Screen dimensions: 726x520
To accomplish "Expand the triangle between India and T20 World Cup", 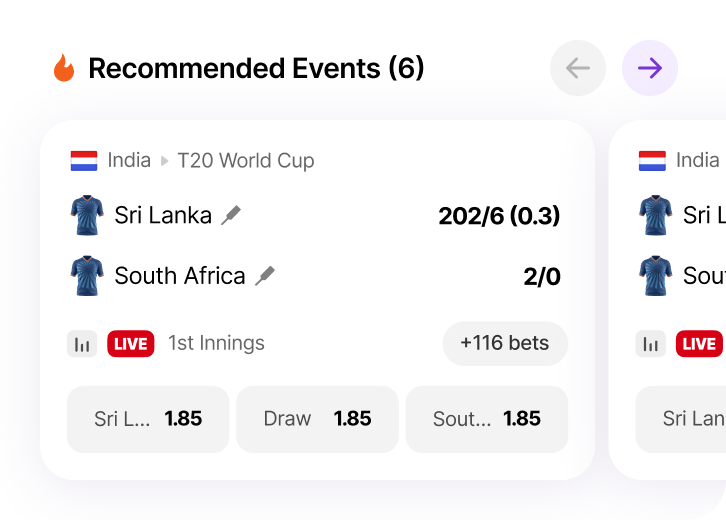I will coord(165,160).
